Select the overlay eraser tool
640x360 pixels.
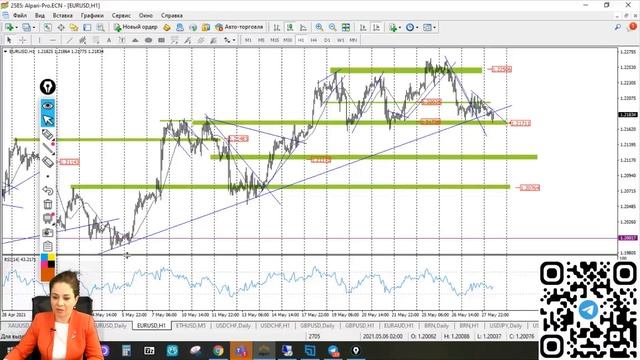[x=48, y=162]
